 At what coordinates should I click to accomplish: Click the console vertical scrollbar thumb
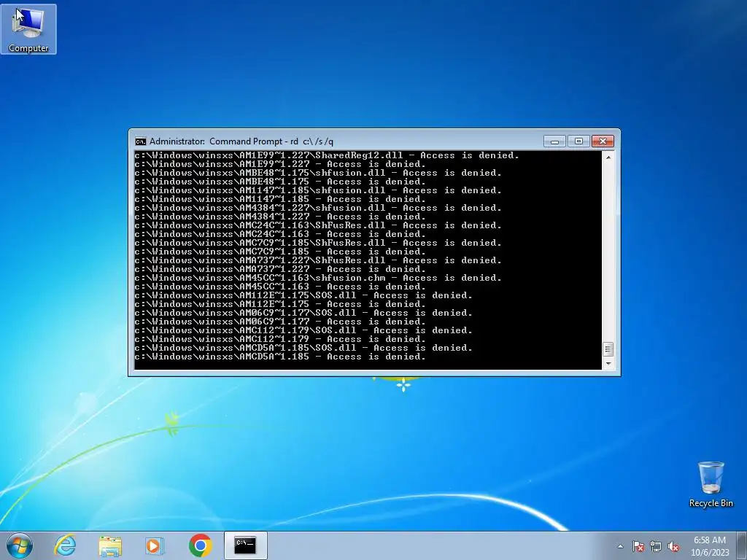[x=608, y=349]
